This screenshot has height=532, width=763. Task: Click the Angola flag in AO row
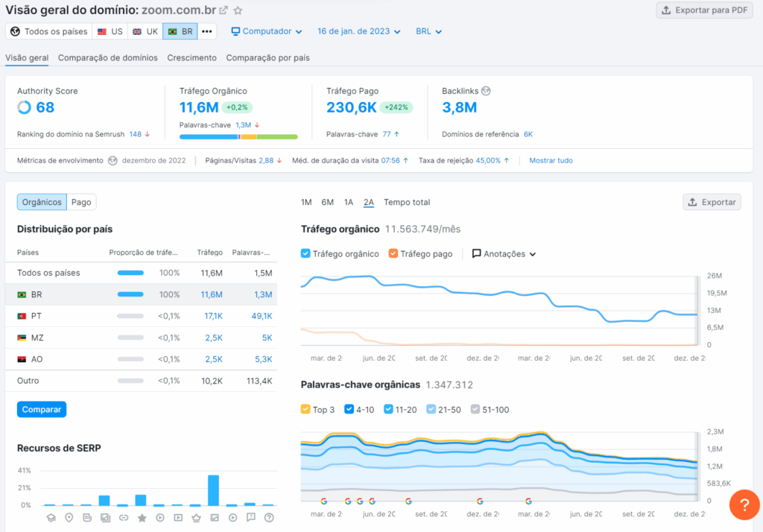22,359
